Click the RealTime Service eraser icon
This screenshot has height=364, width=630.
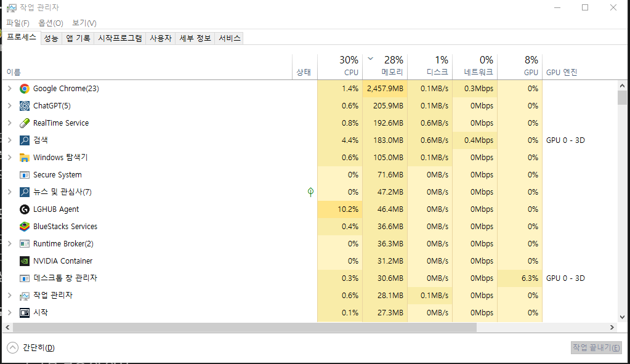(25, 123)
